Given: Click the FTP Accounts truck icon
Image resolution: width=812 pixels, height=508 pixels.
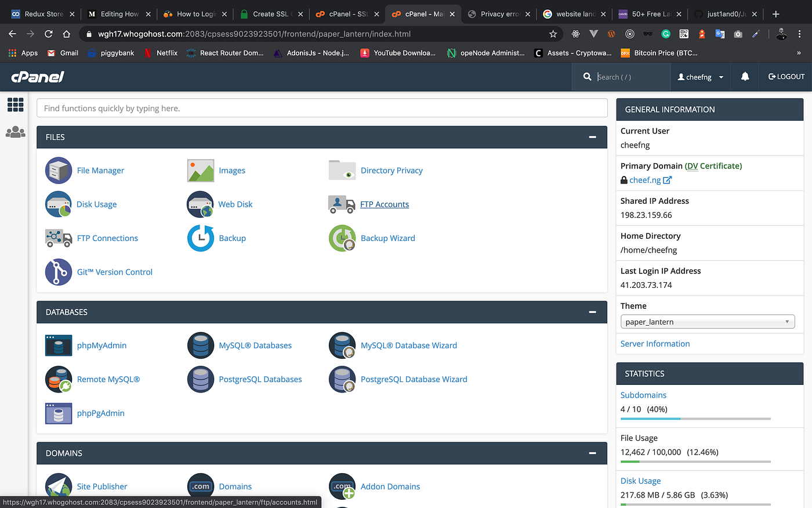Looking at the screenshot, I should [342, 204].
